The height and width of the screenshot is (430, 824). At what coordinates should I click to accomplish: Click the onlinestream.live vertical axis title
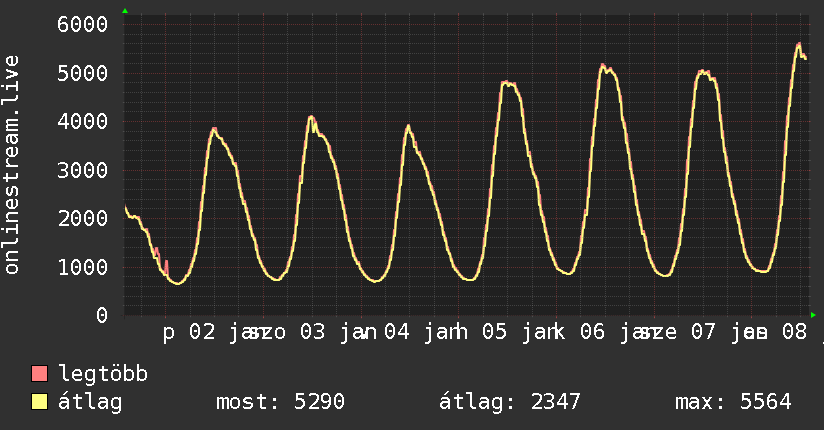click(12, 165)
